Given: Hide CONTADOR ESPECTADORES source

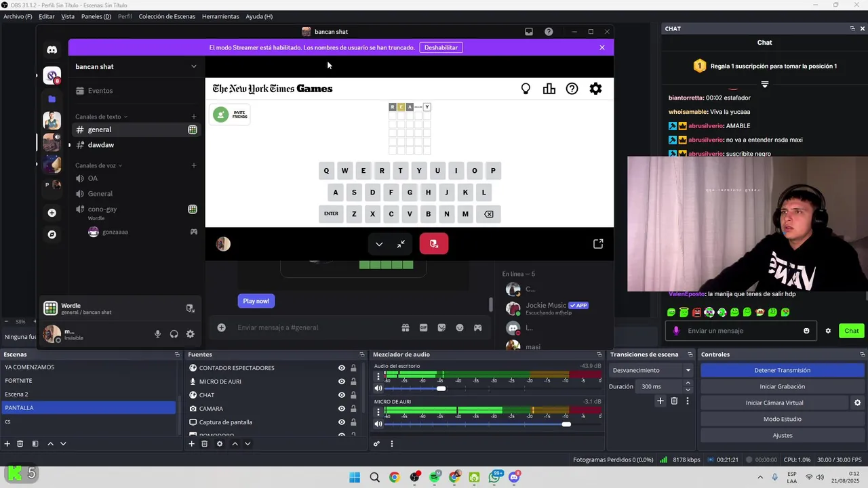Looking at the screenshot, I should 342,368.
